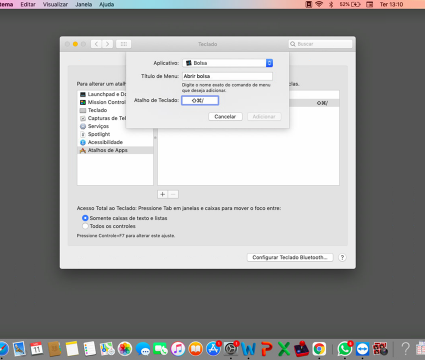The image size is (425, 360).
Task: Select Somente caixas de texto e listas
Action: (x=85, y=218)
